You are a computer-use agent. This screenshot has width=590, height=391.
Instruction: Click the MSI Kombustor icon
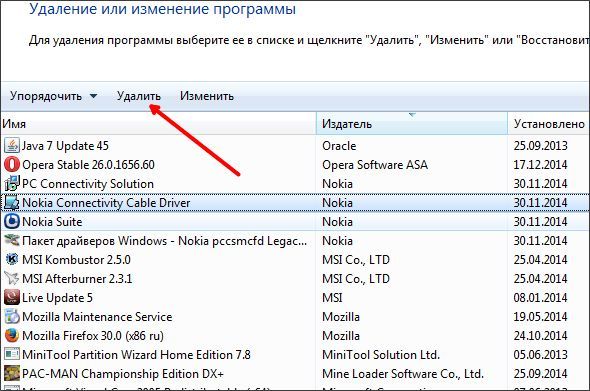pos(12,260)
